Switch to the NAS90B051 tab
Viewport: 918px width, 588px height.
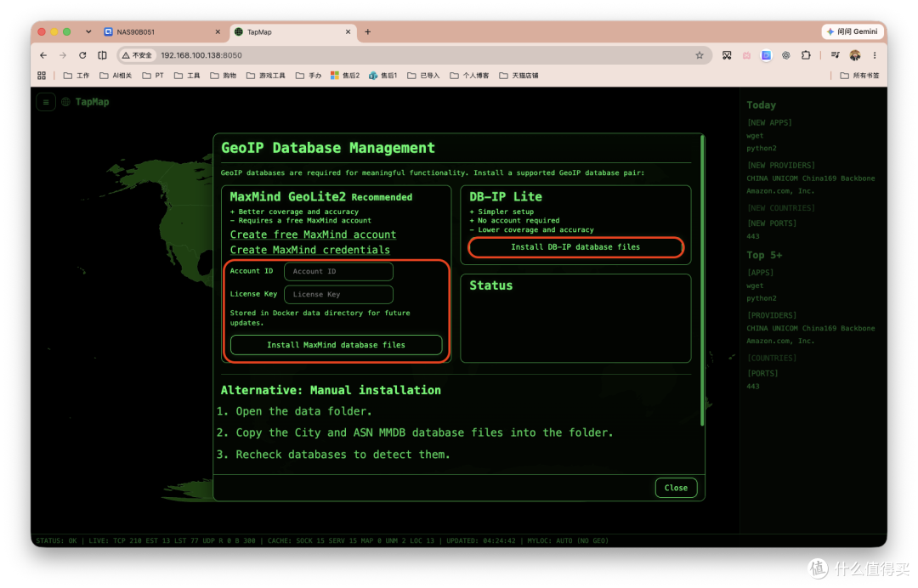tap(161, 31)
